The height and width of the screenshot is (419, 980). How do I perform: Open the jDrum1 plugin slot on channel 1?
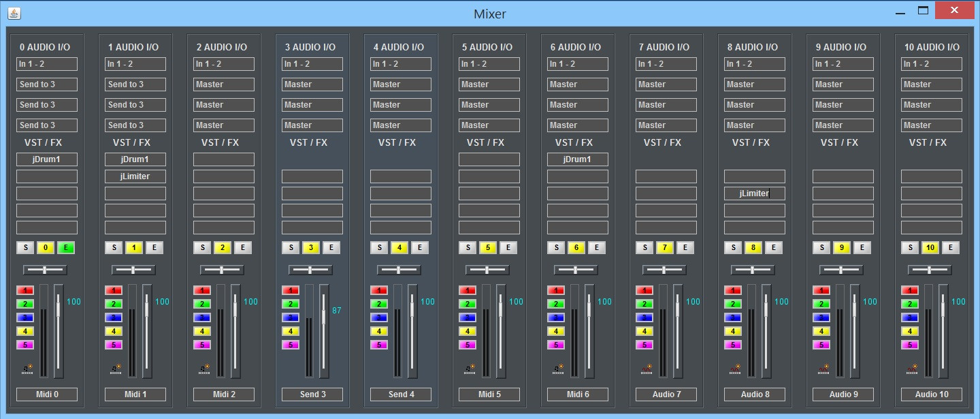tap(135, 159)
